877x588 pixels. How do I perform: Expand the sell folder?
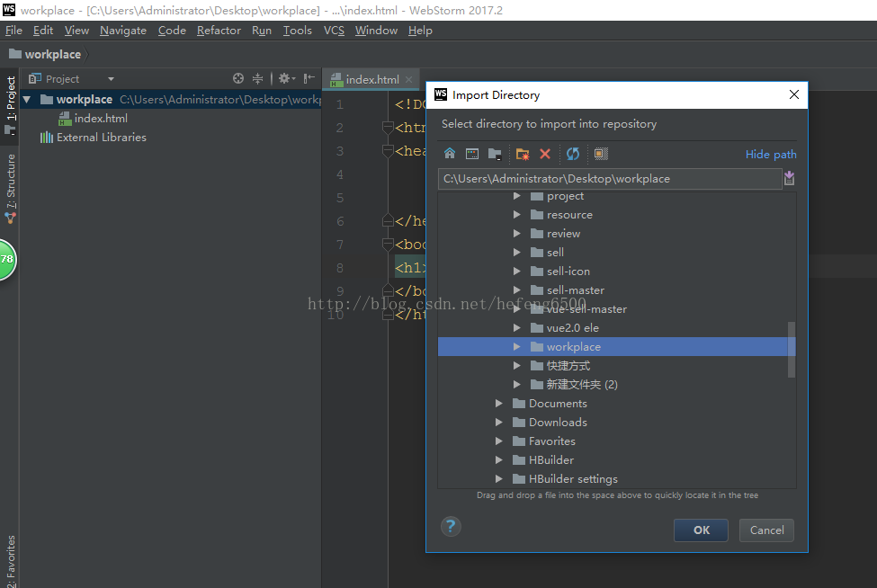[517, 252]
